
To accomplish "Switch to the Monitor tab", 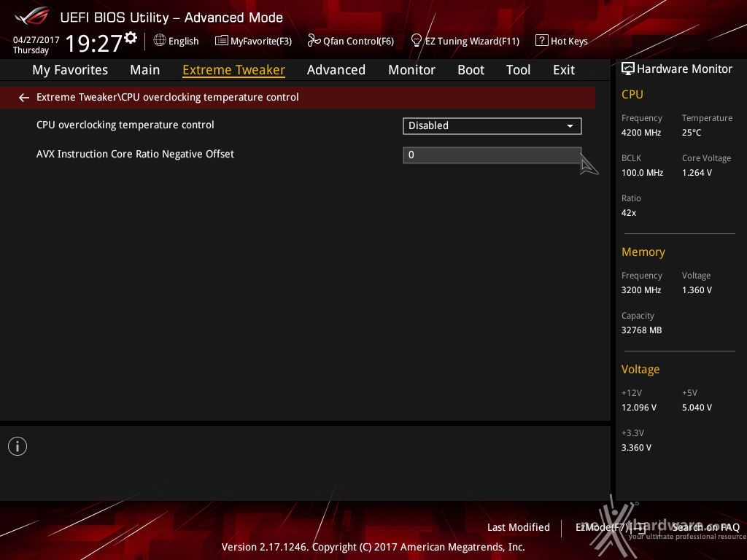I will [x=411, y=70].
